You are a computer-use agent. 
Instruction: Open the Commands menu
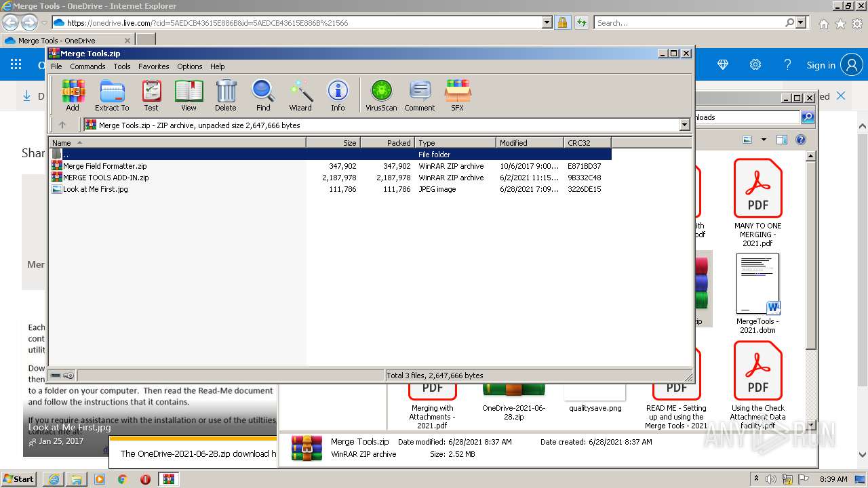87,66
